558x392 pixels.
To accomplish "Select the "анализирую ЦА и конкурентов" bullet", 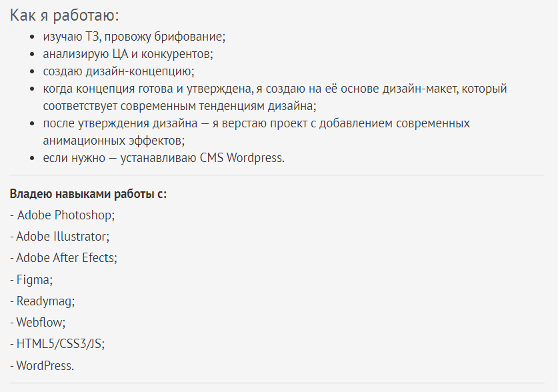I will tap(128, 54).
